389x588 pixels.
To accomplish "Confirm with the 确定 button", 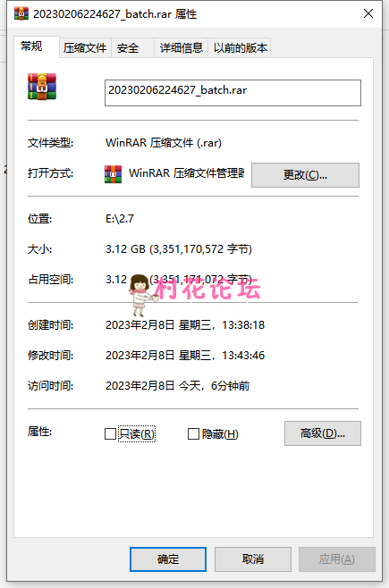I will coord(168,559).
